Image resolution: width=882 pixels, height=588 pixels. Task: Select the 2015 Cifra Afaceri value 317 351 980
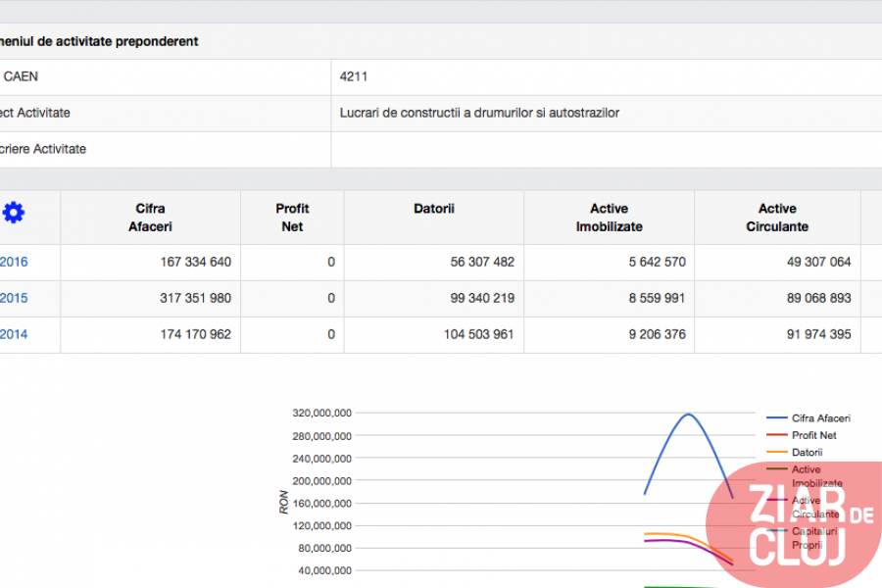pos(196,298)
